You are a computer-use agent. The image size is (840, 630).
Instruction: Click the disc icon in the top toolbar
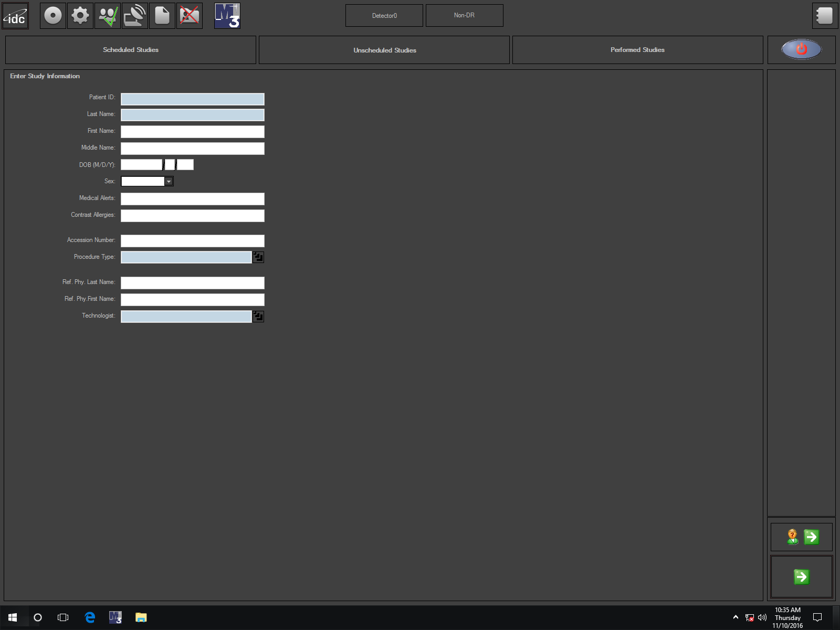(53, 16)
